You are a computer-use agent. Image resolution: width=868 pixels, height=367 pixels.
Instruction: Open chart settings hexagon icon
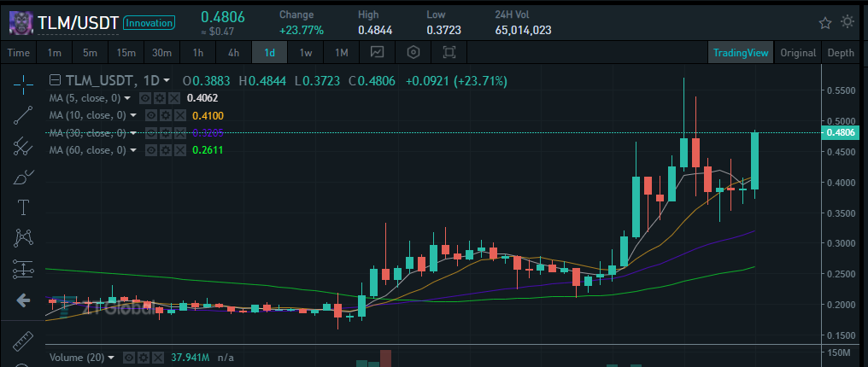[413, 53]
